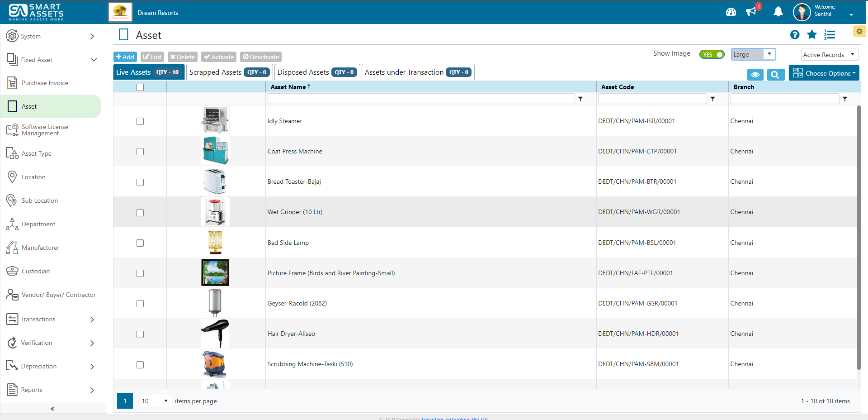Toggle the Show Image YES switch
This screenshot has width=868, height=420.
click(712, 54)
